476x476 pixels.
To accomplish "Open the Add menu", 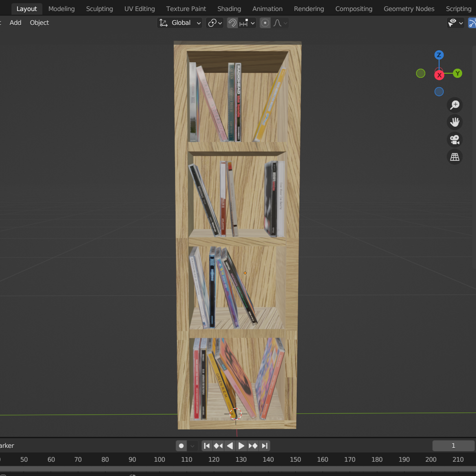I will (x=15, y=23).
